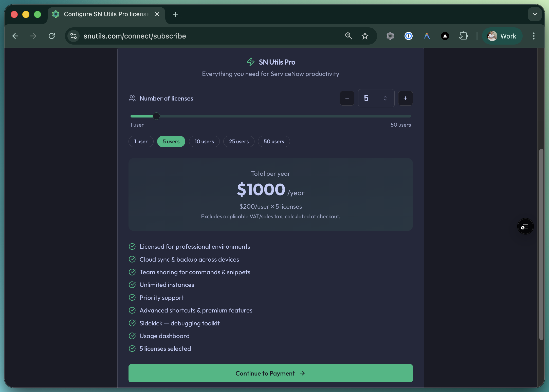Switch to the 50 users preset

(274, 141)
